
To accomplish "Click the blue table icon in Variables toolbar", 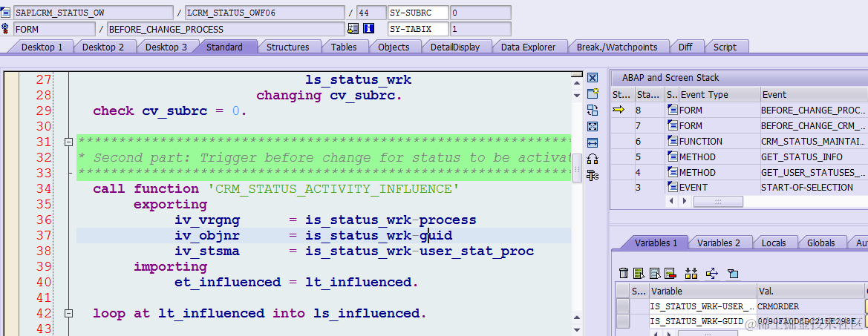I will tap(655, 273).
